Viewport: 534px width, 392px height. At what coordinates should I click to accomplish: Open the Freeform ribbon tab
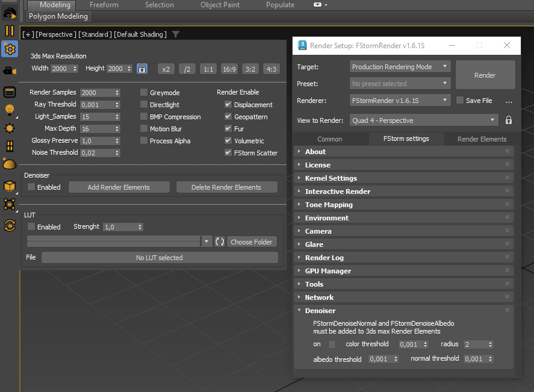[104, 5]
